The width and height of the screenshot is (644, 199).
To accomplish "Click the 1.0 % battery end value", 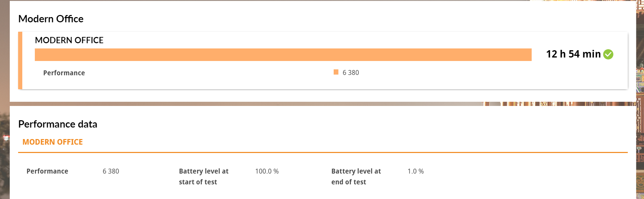I will tap(416, 171).
